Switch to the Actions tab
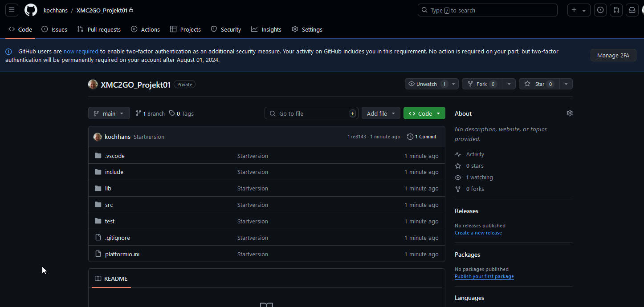The image size is (644, 307). [146, 29]
